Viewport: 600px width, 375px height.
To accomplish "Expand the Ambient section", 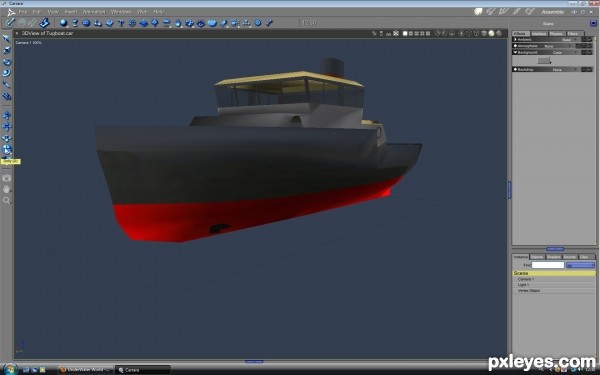I will (x=515, y=39).
